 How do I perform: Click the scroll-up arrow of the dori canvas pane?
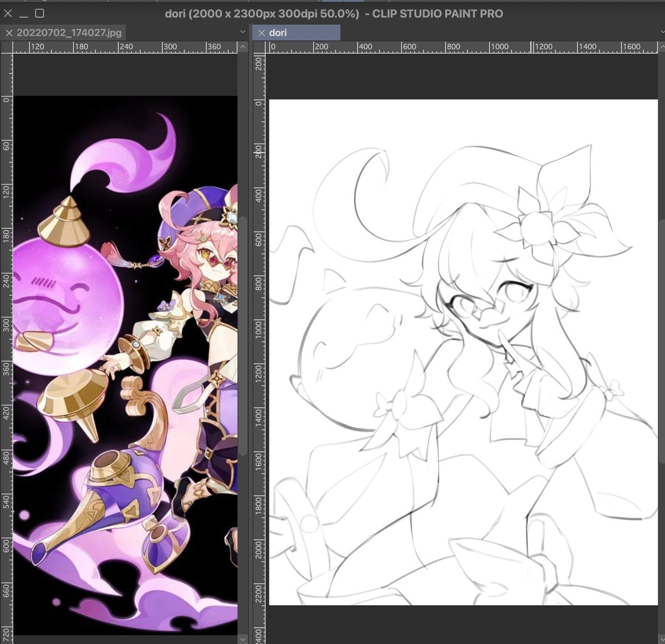[662, 47]
